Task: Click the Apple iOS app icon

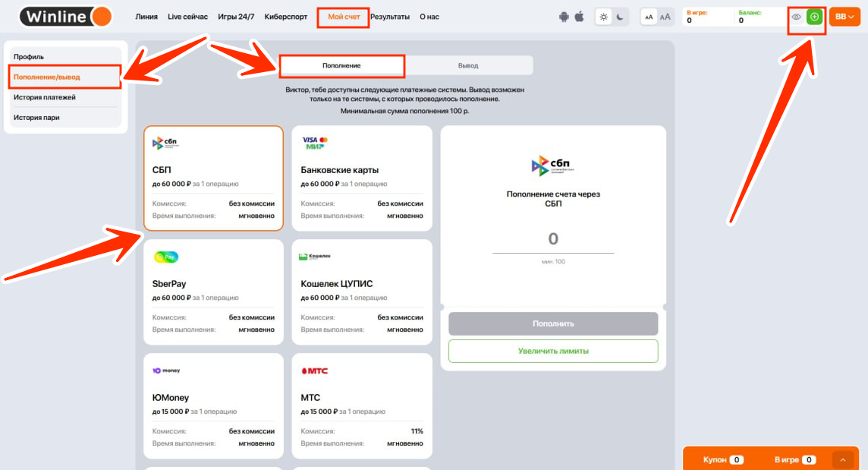Action: (579, 17)
